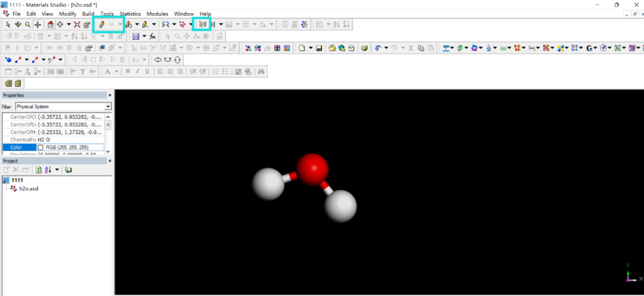The image size is (644, 296).
Task: Select the arrow Selection tool
Action: pos(8,24)
